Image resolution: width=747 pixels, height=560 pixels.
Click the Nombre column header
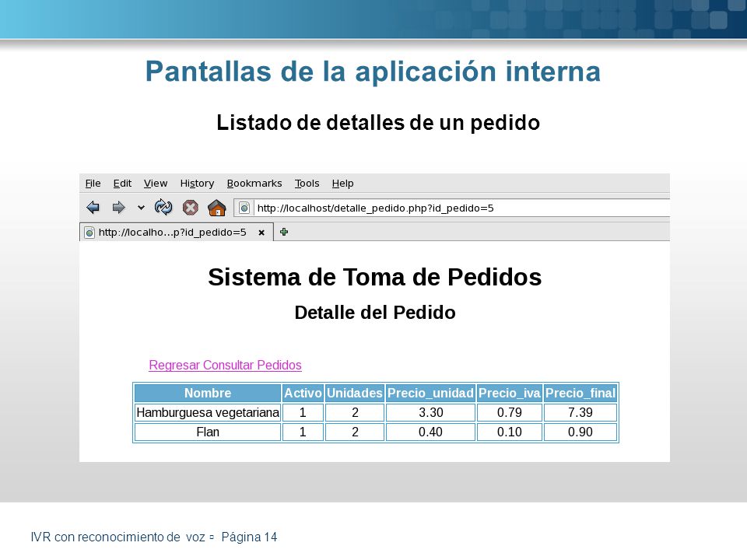click(x=208, y=394)
